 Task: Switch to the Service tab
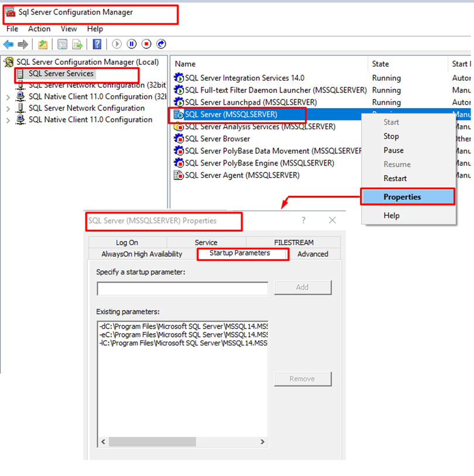coord(206,242)
